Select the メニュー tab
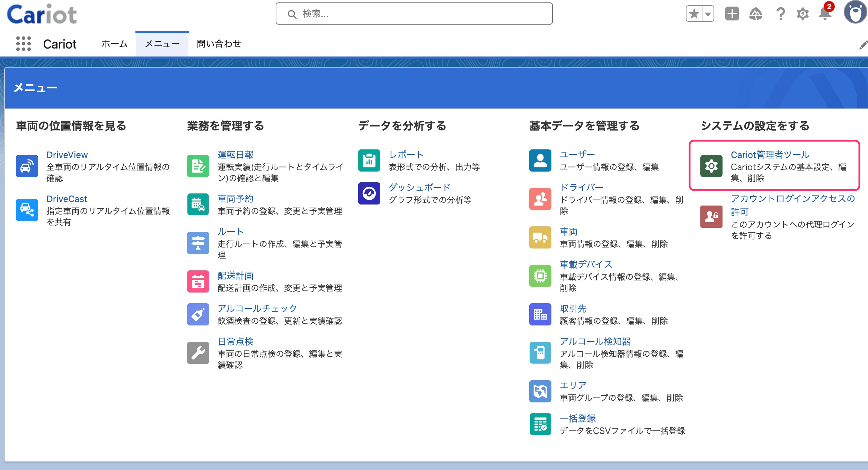This screenshot has height=470, width=868. [x=162, y=44]
